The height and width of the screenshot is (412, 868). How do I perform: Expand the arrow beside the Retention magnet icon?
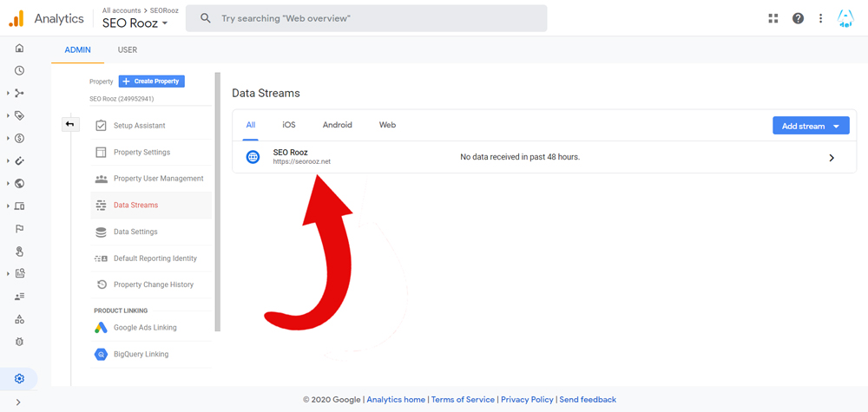tap(9, 161)
